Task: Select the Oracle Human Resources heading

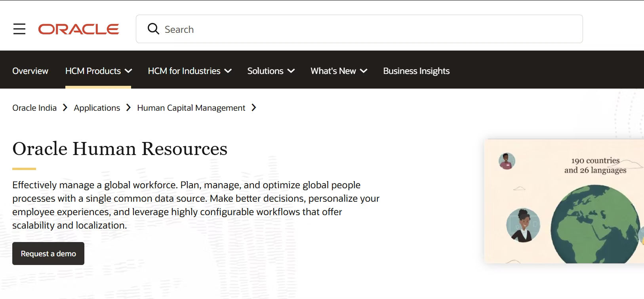Action: (x=120, y=149)
